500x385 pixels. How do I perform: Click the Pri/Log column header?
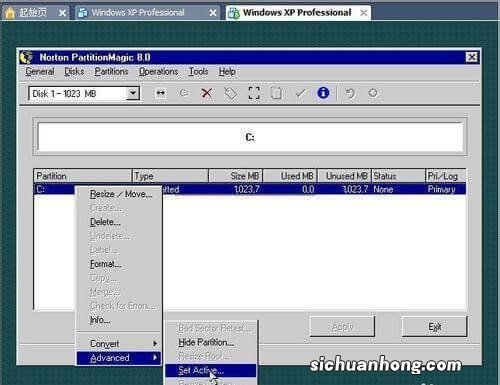(x=446, y=176)
